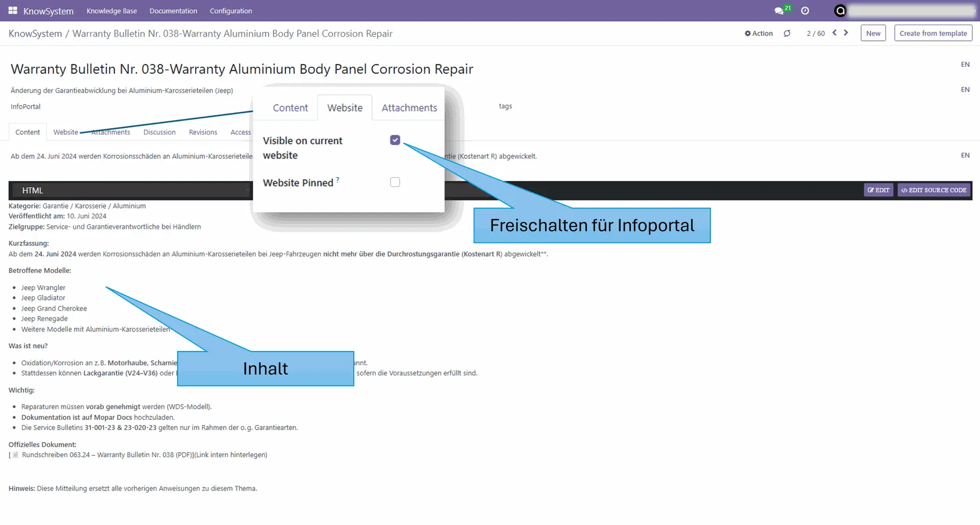Click the 'Hinweis: Diese Mitteilung ersetzt' note
Screen dimensions: 980x525
(133, 489)
